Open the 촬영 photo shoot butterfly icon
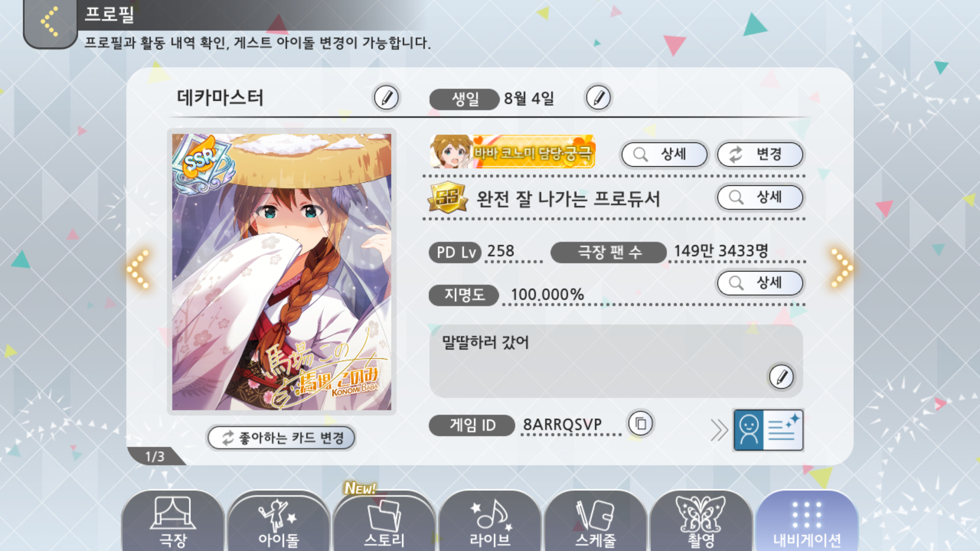Viewport: 980px width, 551px height. [701, 521]
